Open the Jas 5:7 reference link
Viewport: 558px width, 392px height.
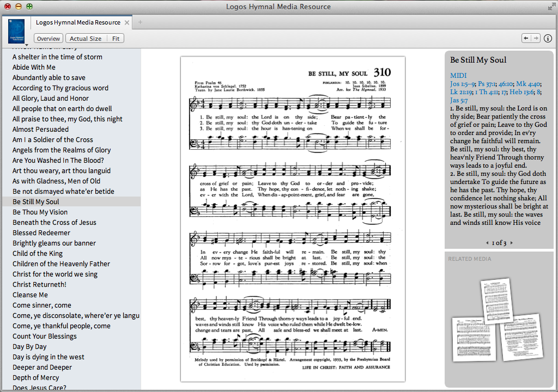click(459, 100)
